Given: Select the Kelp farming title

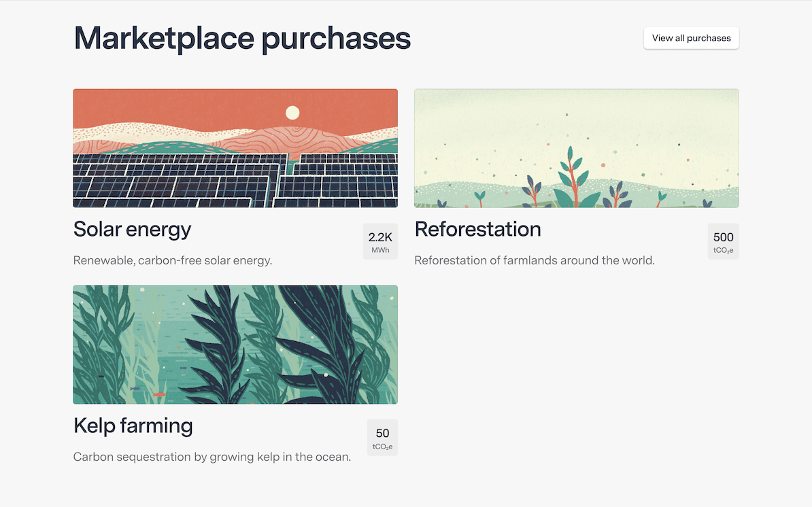Looking at the screenshot, I should coord(133,425).
